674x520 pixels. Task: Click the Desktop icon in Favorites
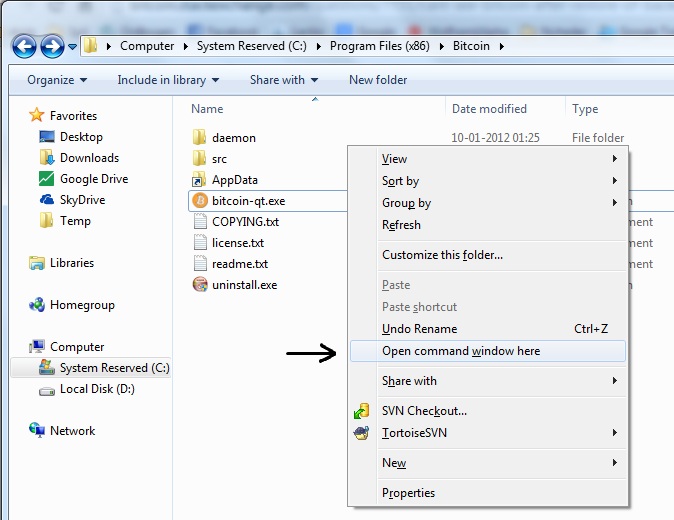(46, 137)
